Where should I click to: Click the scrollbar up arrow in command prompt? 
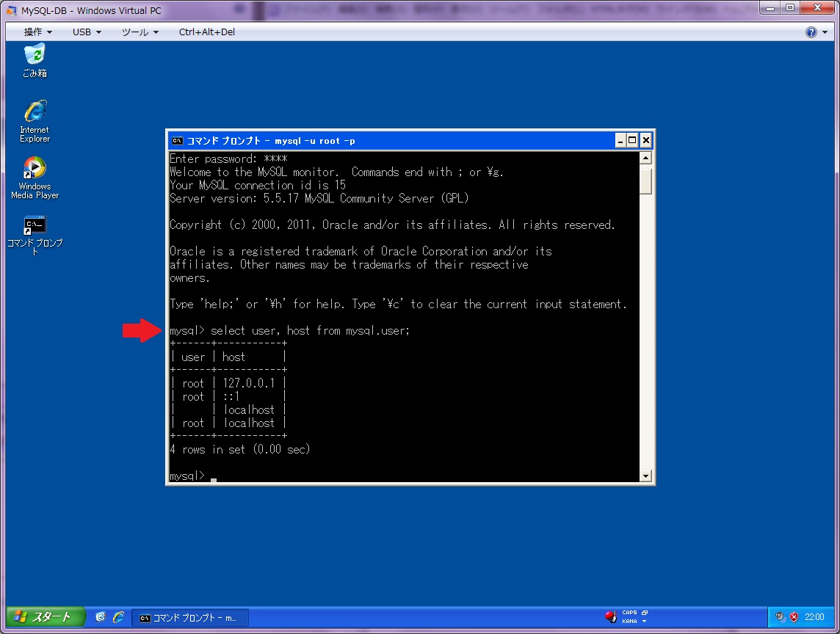(645, 158)
